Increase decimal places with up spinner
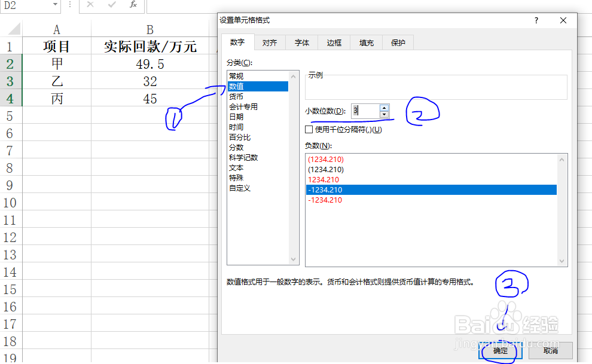Viewport: 592px width, 364px height. (x=384, y=108)
